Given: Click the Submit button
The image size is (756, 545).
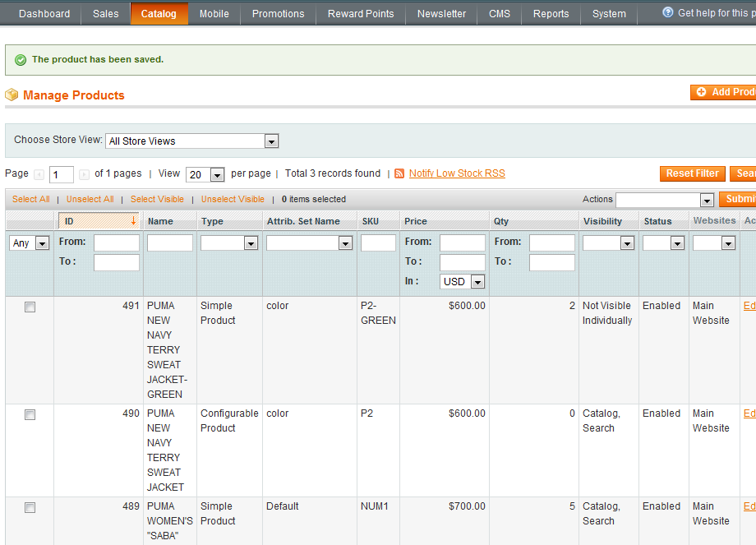Looking at the screenshot, I should click(x=739, y=199).
